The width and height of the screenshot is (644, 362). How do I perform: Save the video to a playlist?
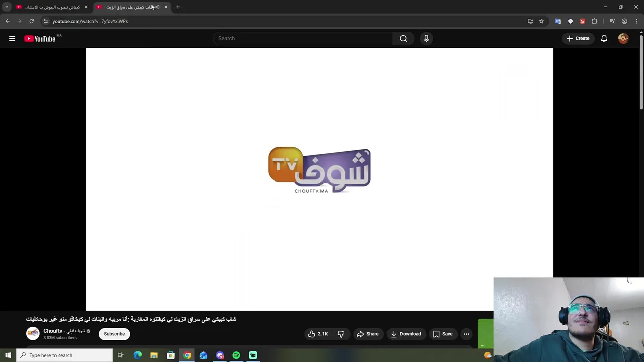443,334
